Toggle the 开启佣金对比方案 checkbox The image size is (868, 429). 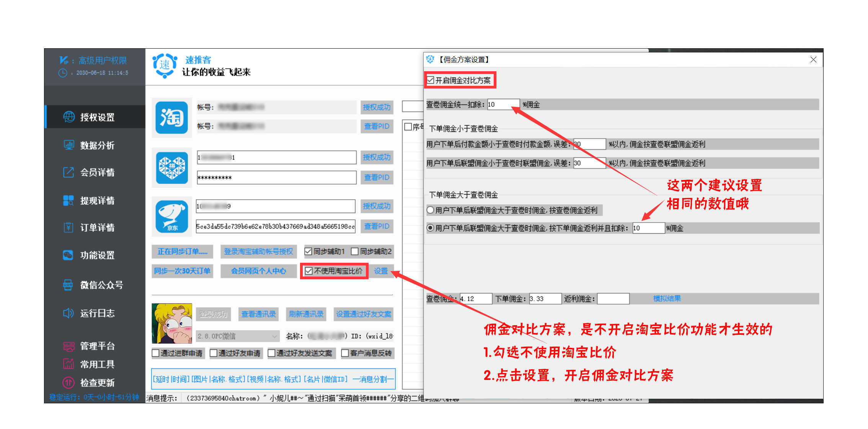[431, 80]
